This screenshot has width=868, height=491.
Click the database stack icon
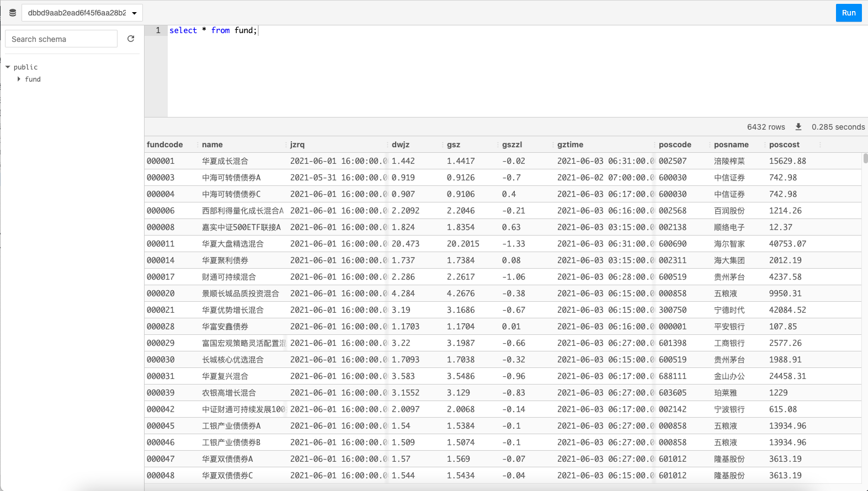click(x=13, y=13)
